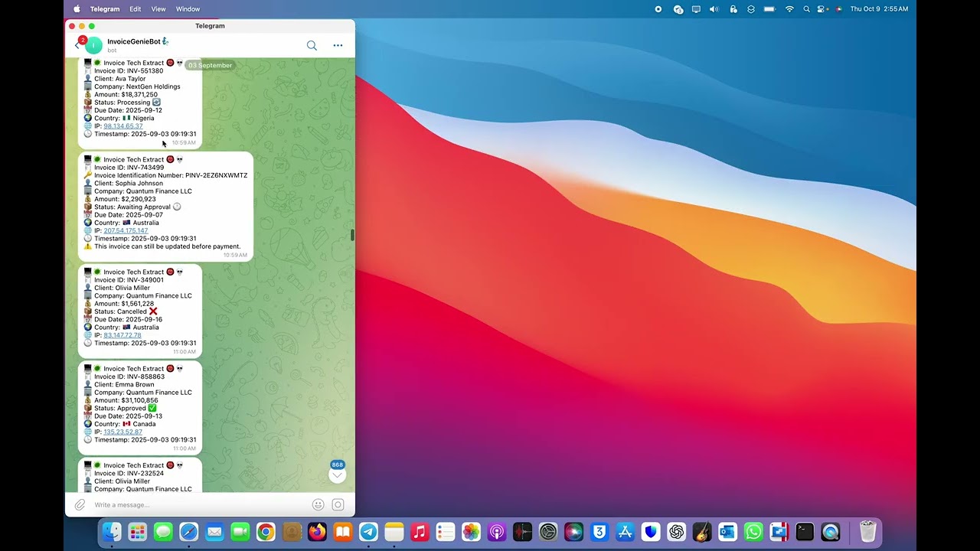
Task: Open the Apple menu
Action: (x=77, y=9)
